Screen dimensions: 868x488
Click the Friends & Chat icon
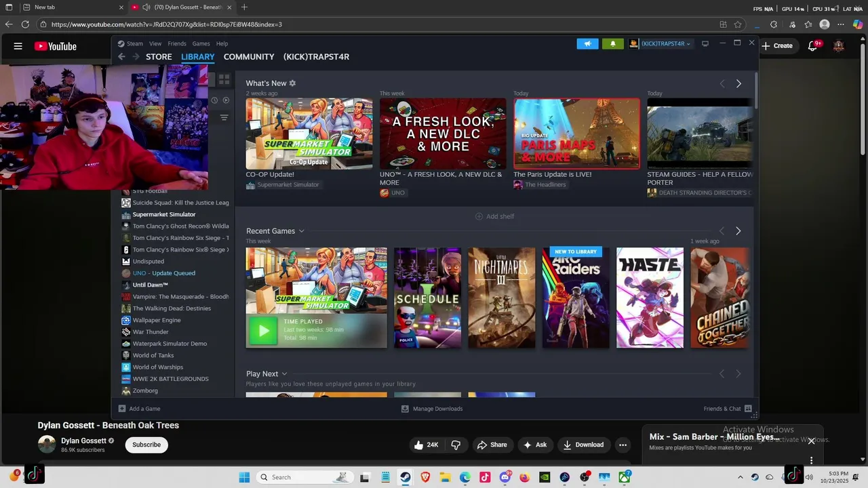click(748, 409)
